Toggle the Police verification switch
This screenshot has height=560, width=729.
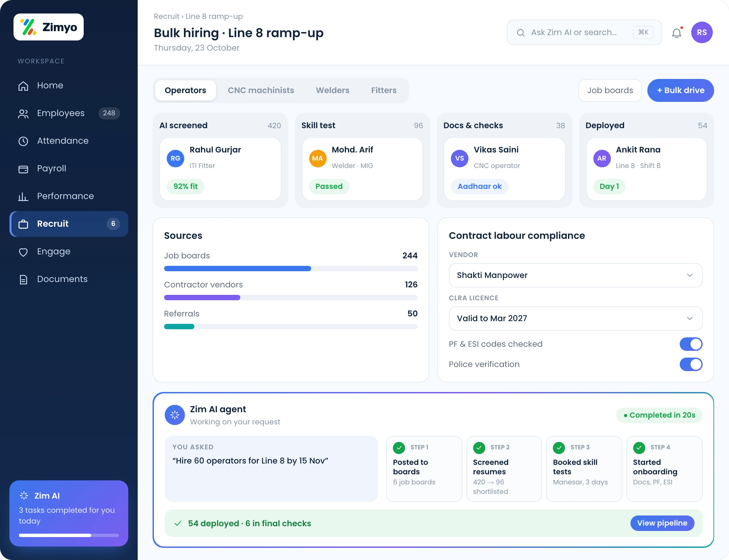tap(691, 364)
